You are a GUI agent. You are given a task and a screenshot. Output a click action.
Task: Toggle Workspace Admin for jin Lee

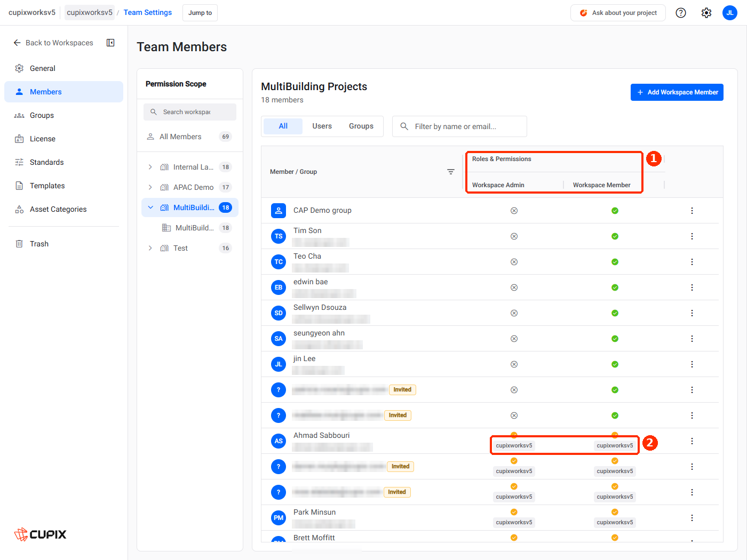tap(514, 364)
